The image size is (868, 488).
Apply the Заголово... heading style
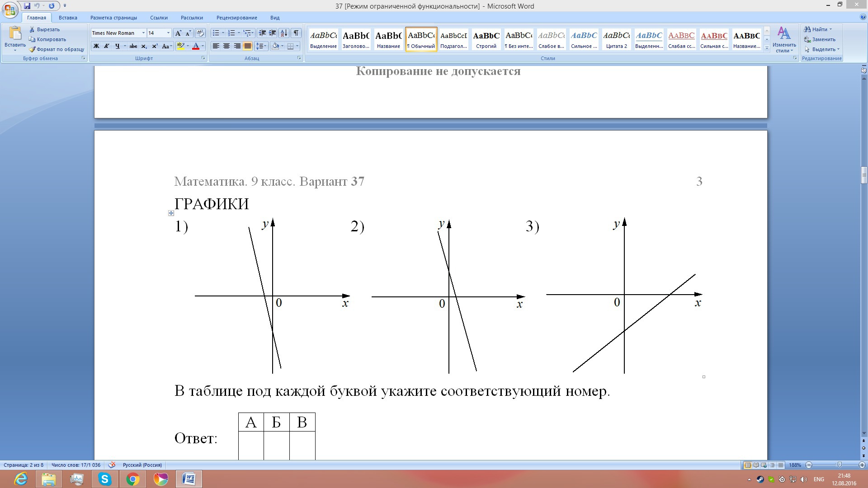(x=356, y=39)
